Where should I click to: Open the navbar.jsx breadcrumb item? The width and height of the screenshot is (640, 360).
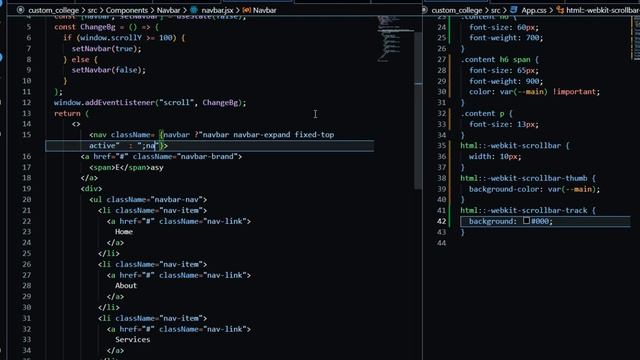pos(217,10)
